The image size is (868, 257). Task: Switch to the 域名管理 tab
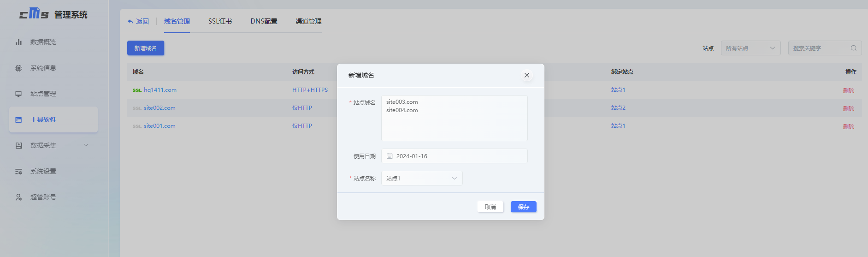pyautogui.click(x=177, y=21)
